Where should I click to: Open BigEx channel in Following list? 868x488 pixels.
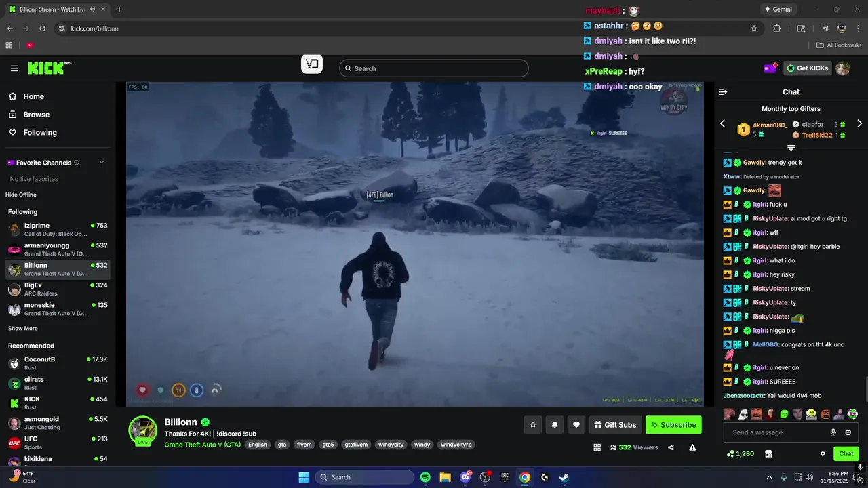pyautogui.click(x=58, y=289)
